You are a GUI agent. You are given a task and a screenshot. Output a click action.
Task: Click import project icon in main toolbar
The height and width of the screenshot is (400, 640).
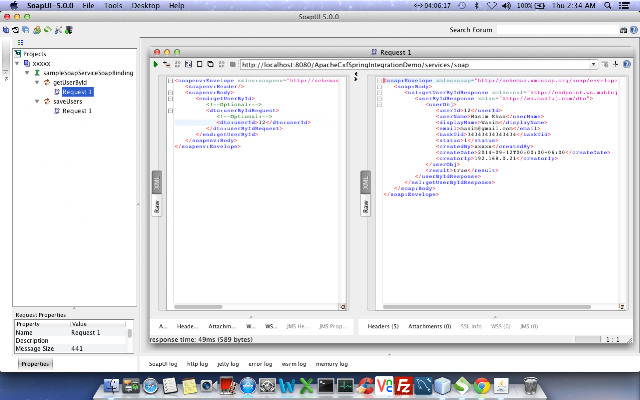pyautogui.click(x=16, y=30)
